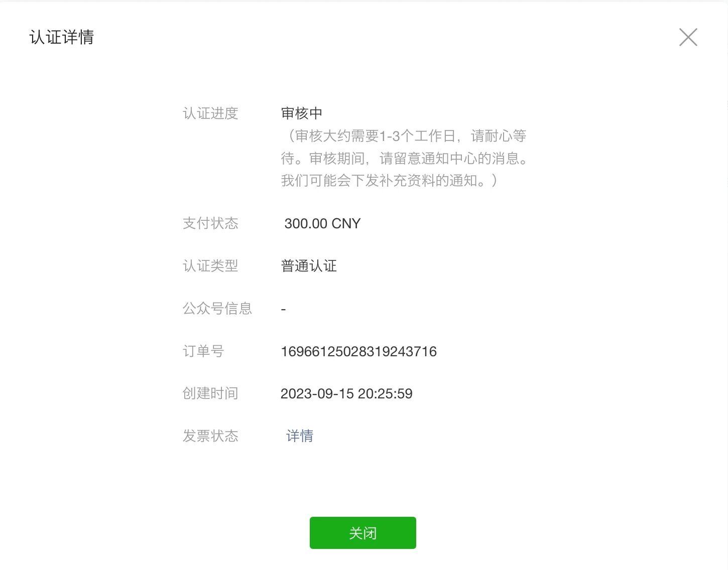This screenshot has width=728, height=570.
Task: Select the 认证类型 field label
Action: [210, 266]
